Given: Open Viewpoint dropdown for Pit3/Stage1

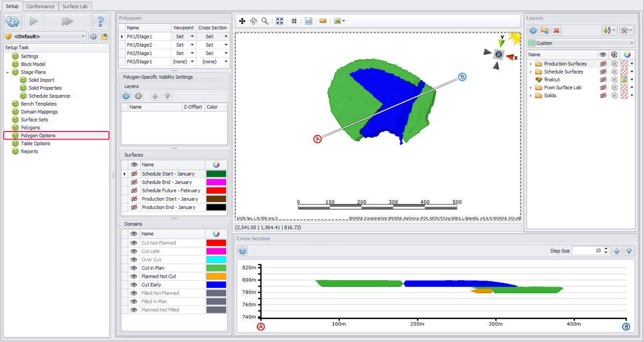Looking at the screenshot, I should pyautogui.click(x=192, y=62).
